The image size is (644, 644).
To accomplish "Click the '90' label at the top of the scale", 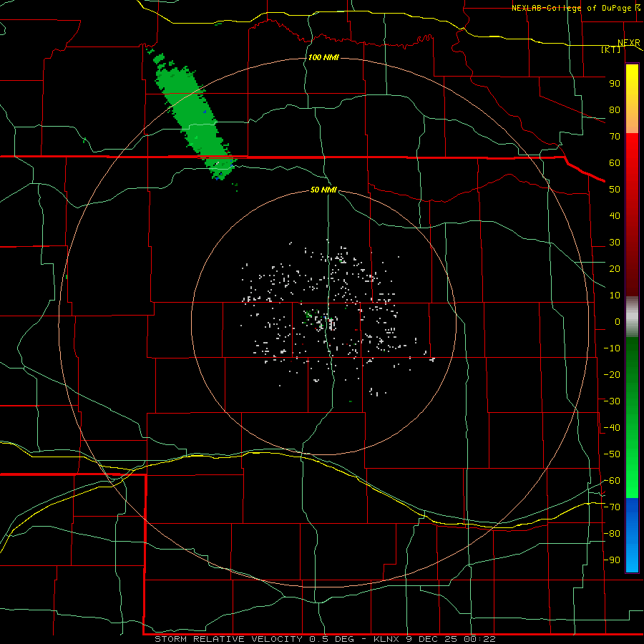I will tap(615, 84).
